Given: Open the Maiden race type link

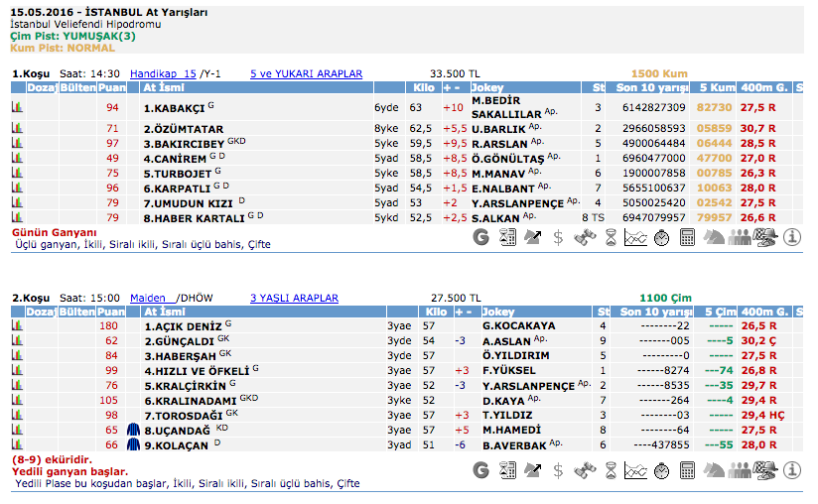Looking at the screenshot, I should (148, 298).
